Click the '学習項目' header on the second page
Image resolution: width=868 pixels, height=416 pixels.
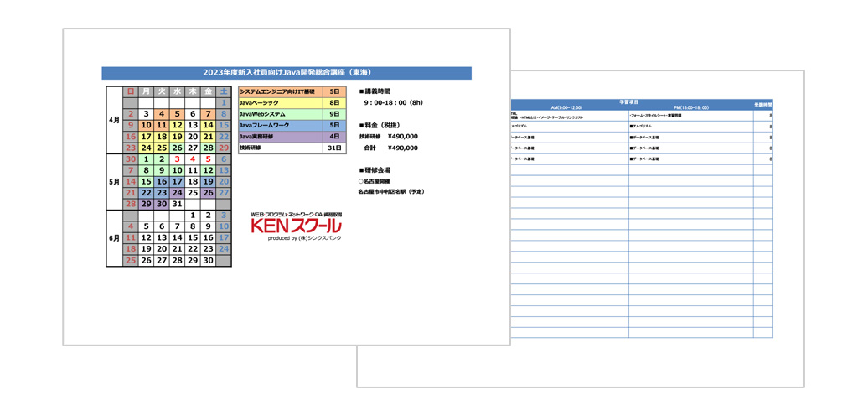point(628,102)
